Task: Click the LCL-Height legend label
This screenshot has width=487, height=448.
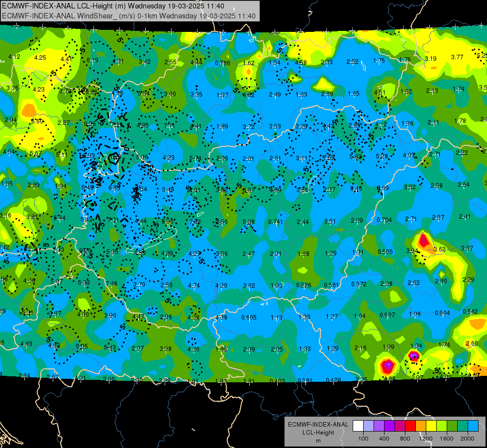Action: click(x=318, y=433)
